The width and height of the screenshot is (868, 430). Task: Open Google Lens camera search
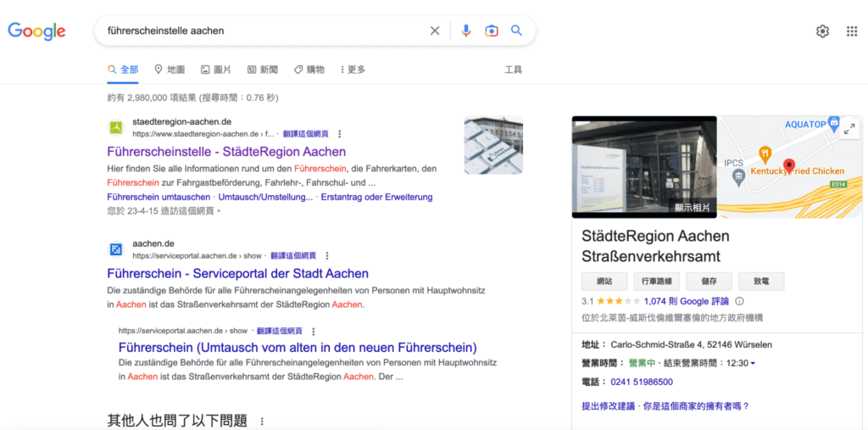click(x=492, y=31)
